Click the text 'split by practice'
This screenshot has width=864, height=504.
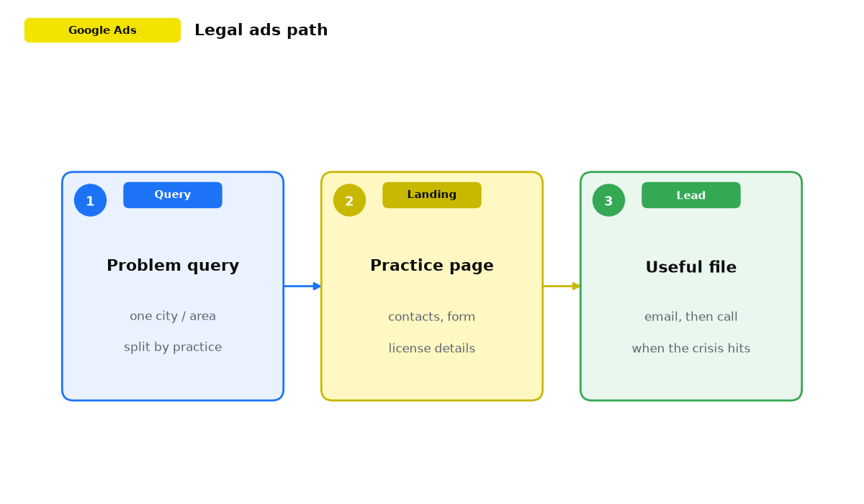[x=173, y=347]
